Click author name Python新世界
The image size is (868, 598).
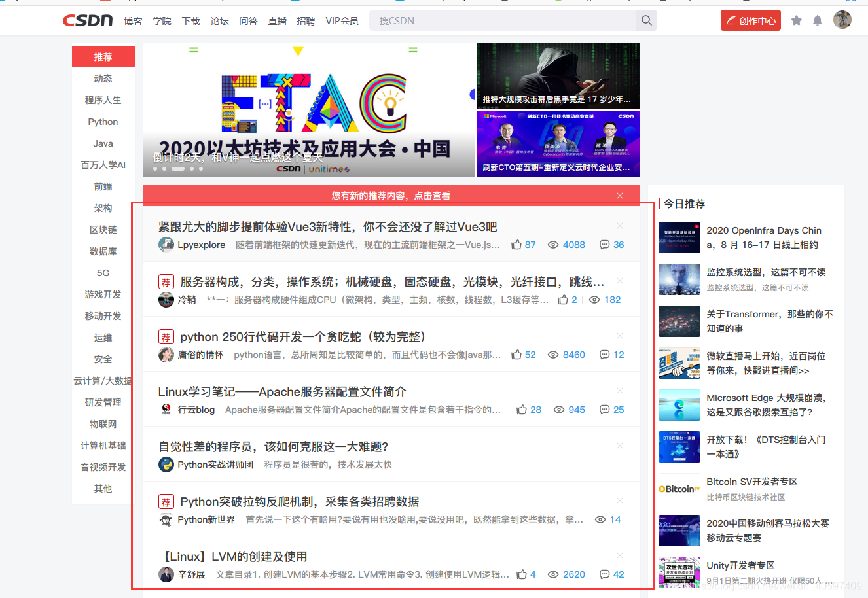tap(206, 519)
